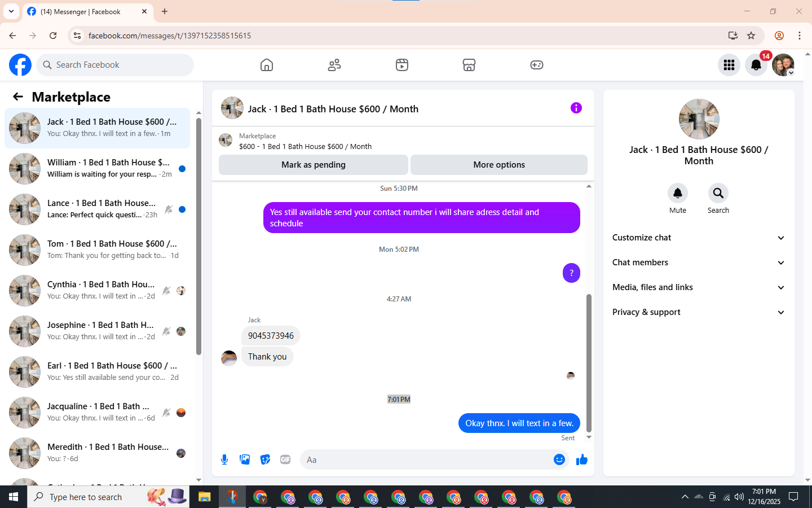This screenshot has width=812, height=508.
Task: Click the Search Facebook field
Action: (115, 65)
